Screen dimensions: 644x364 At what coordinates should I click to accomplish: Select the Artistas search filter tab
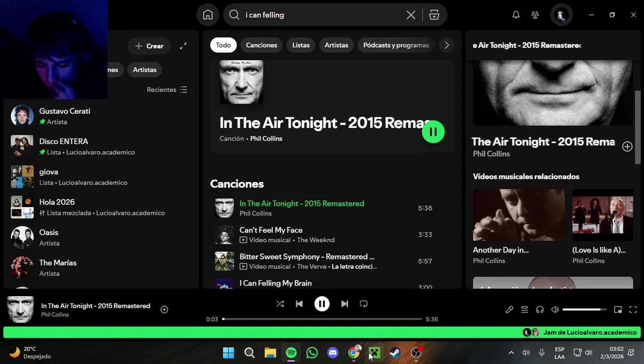point(336,45)
